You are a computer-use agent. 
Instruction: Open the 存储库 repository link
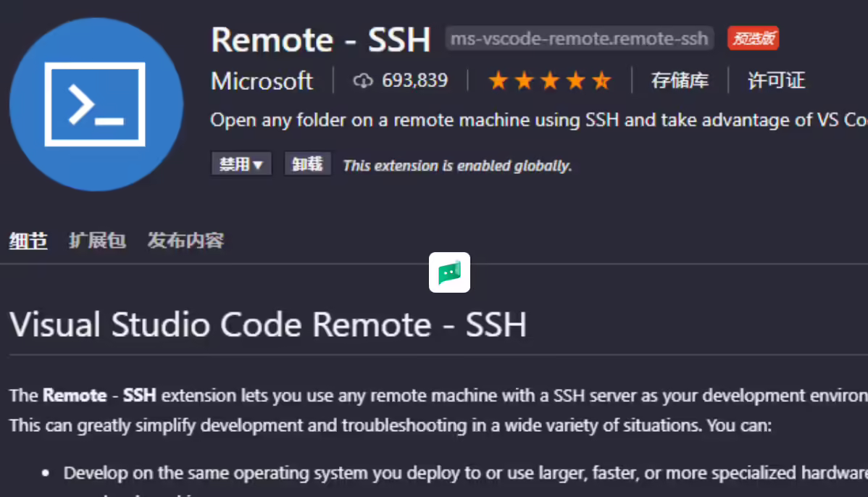680,81
